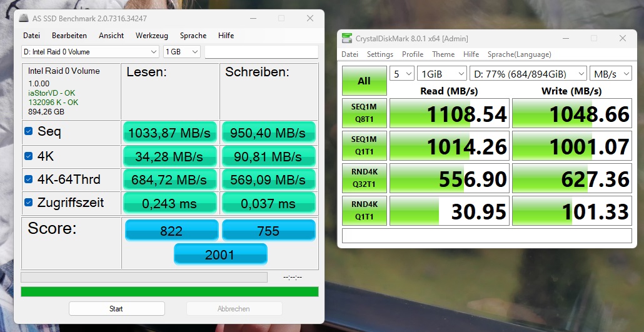The width and height of the screenshot is (644, 332).
Task: Click the Abbrechen button
Action: (x=234, y=309)
